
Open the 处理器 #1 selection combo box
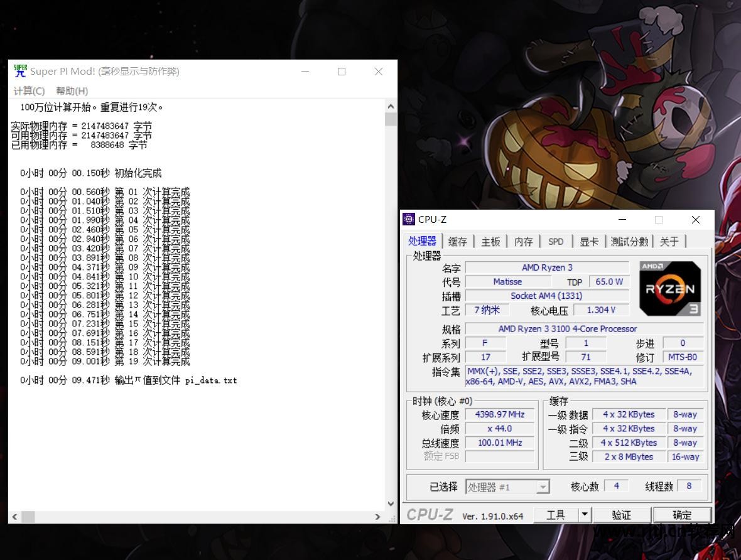click(507, 487)
